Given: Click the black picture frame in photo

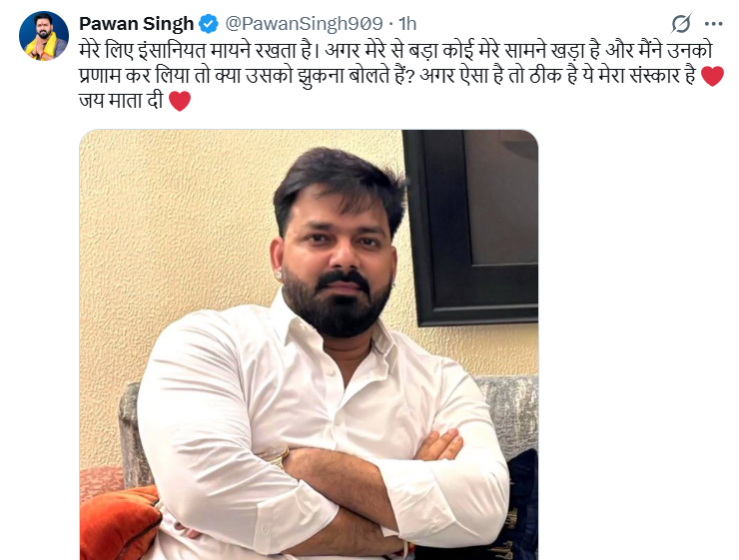Looking at the screenshot, I should [x=471, y=228].
